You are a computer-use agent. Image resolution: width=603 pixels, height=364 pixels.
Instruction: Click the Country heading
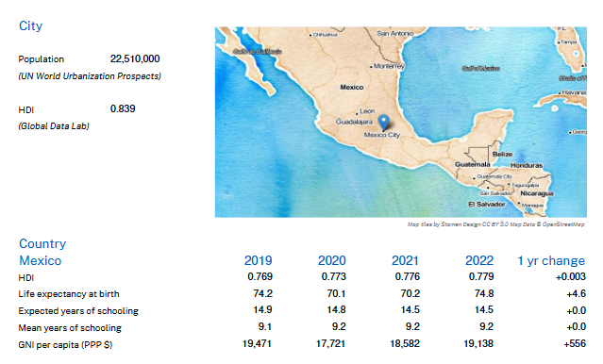pyautogui.click(x=42, y=243)
